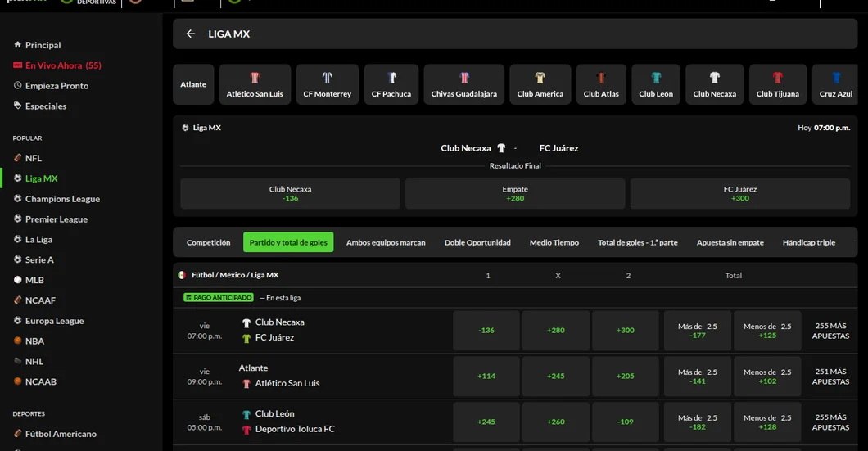Open the Liga MX league label in featured card

point(201,128)
